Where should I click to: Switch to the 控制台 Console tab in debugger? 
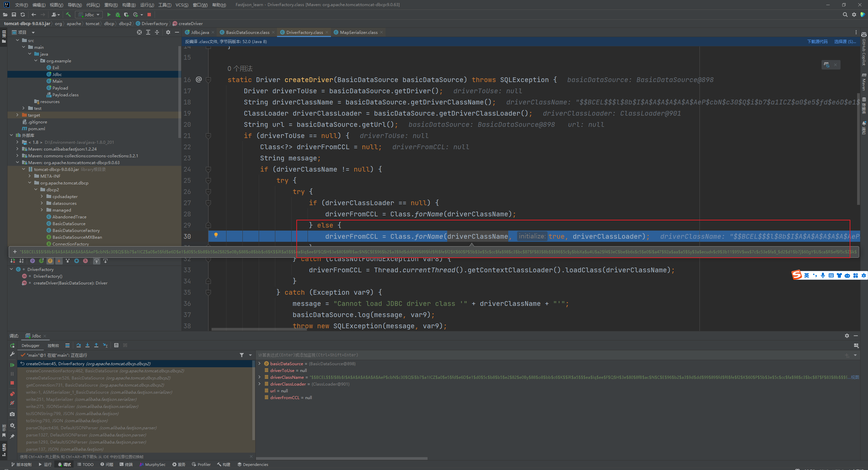(x=53, y=345)
